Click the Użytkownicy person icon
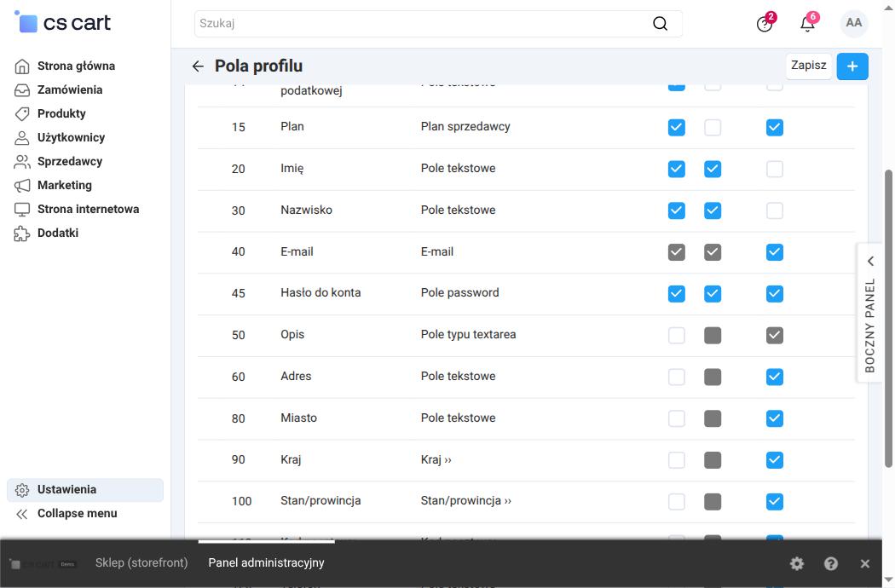 pyautogui.click(x=21, y=137)
